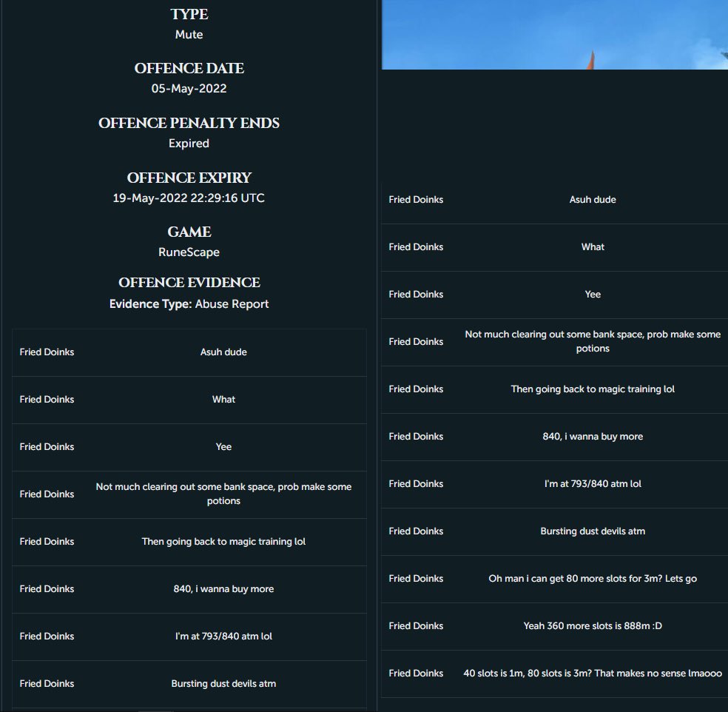Select the OFFENCE DATE heading
728x712 pixels.
point(189,68)
